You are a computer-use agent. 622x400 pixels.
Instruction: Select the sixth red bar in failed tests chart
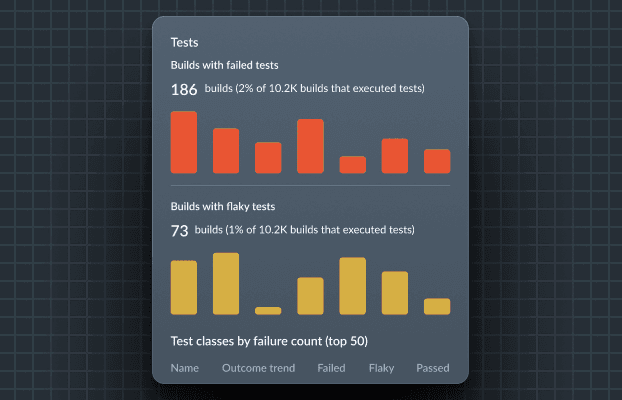coord(395,156)
